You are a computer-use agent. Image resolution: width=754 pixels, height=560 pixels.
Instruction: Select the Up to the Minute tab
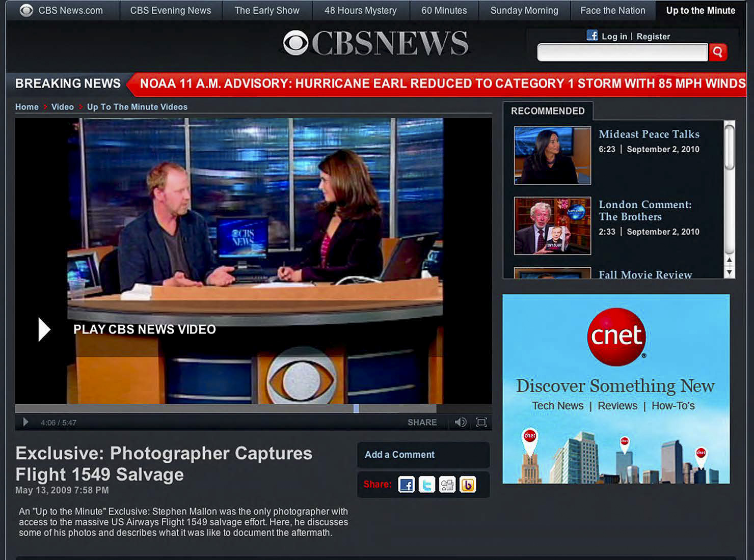pos(701,10)
